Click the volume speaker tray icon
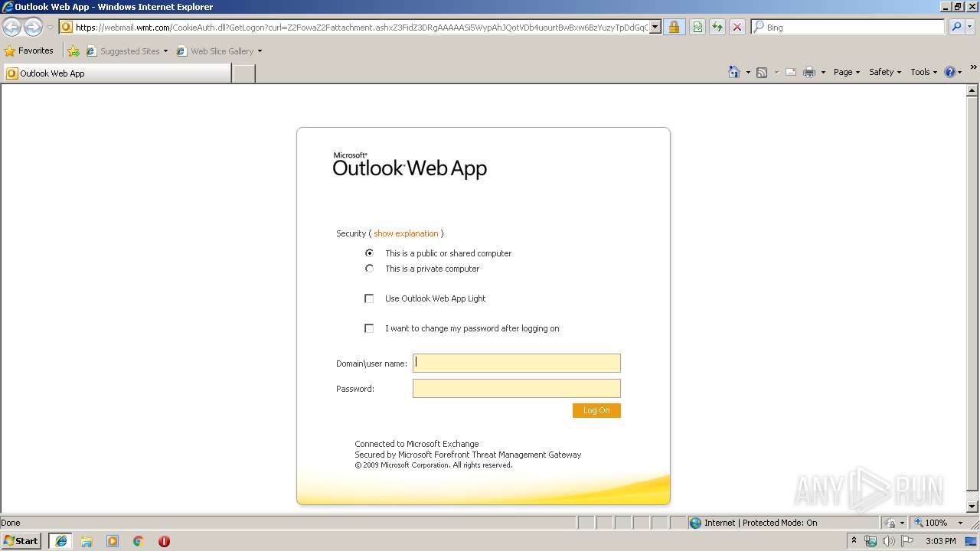Screen dimensions: 980x551 pyautogui.click(x=888, y=541)
